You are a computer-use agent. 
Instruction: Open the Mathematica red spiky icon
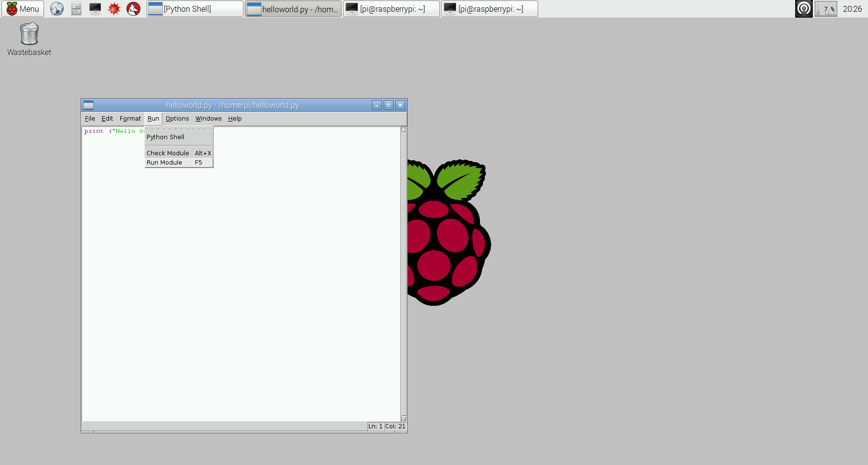click(114, 9)
